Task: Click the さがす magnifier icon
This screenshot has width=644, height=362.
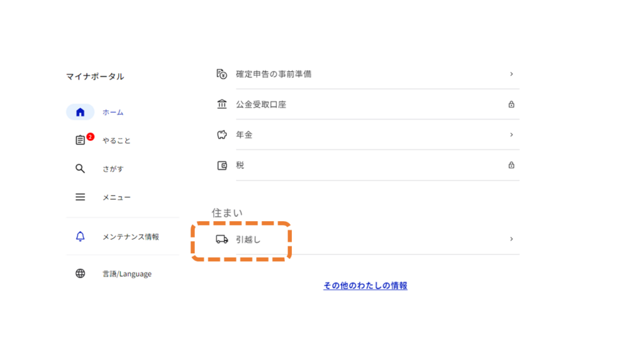Action: [80, 168]
